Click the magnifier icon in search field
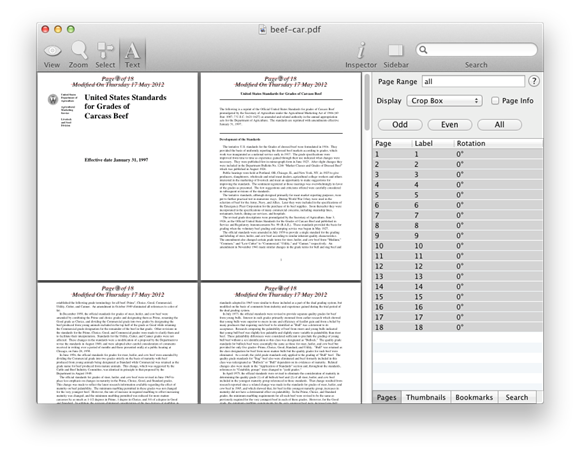Viewport: 580px width, 454px height. 423,50
